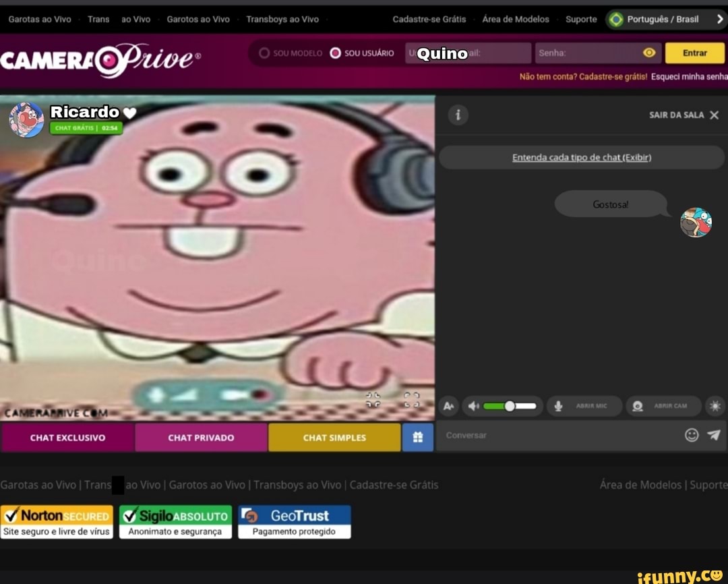Change chat font size icon

tap(449, 406)
